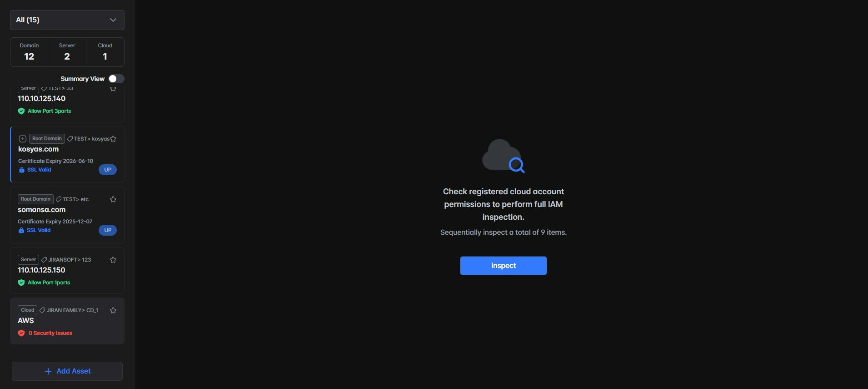
Task: Click the Inspect button
Action: (503, 266)
